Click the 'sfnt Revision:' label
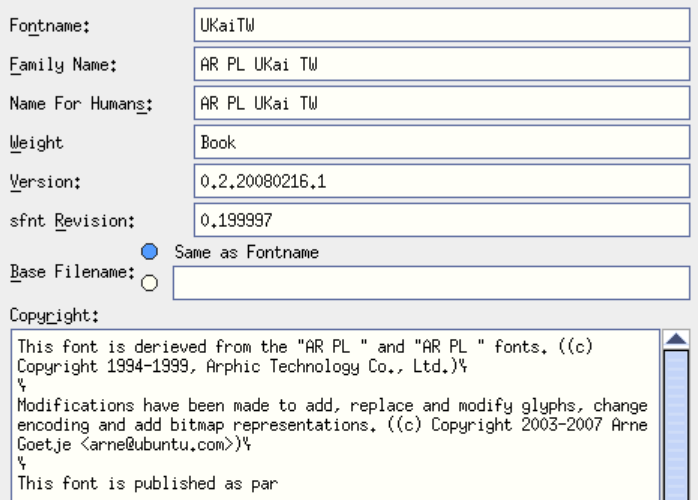 pos(71,220)
